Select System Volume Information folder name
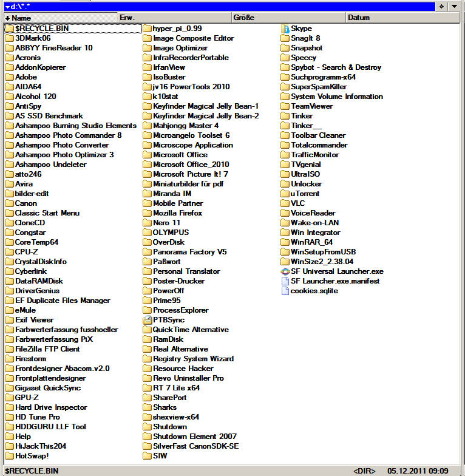This screenshot has height=476, width=465. coord(337,97)
